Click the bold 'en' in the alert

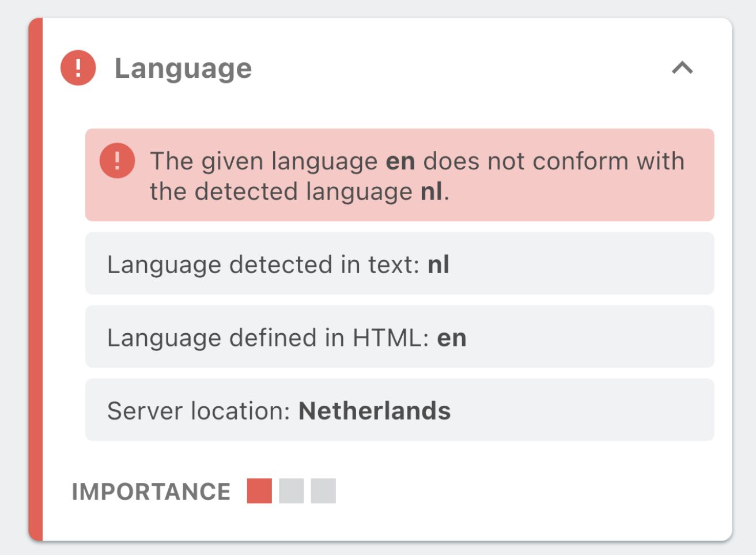tap(400, 161)
